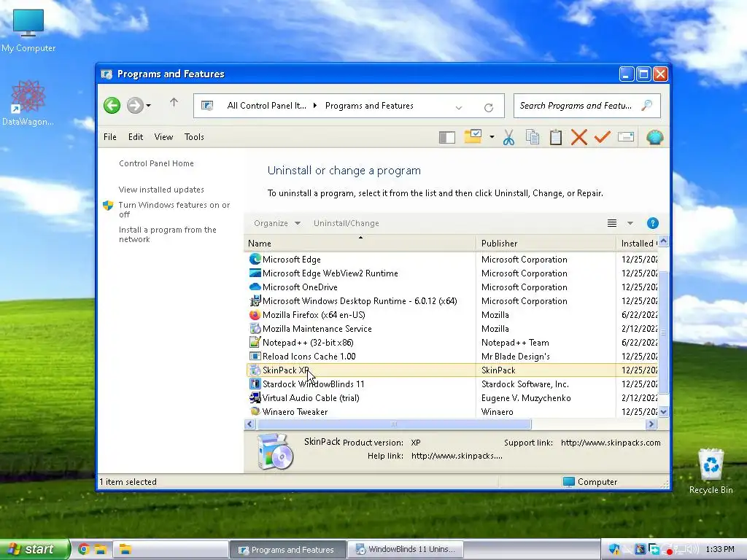Select Microsoft Windows Desktop Runtime row
This screenshot has width=747, height=560.
click(452, 301)
